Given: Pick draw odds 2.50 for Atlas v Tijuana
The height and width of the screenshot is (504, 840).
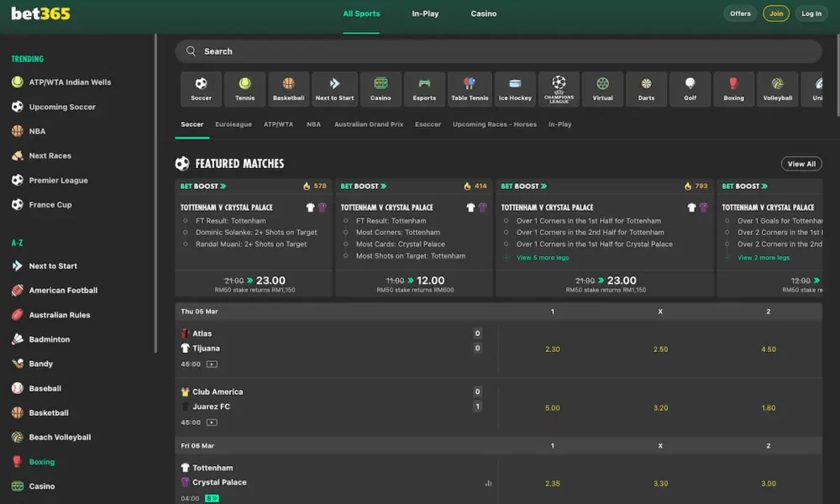Looking at the screenshot, I should coord(660,349).
